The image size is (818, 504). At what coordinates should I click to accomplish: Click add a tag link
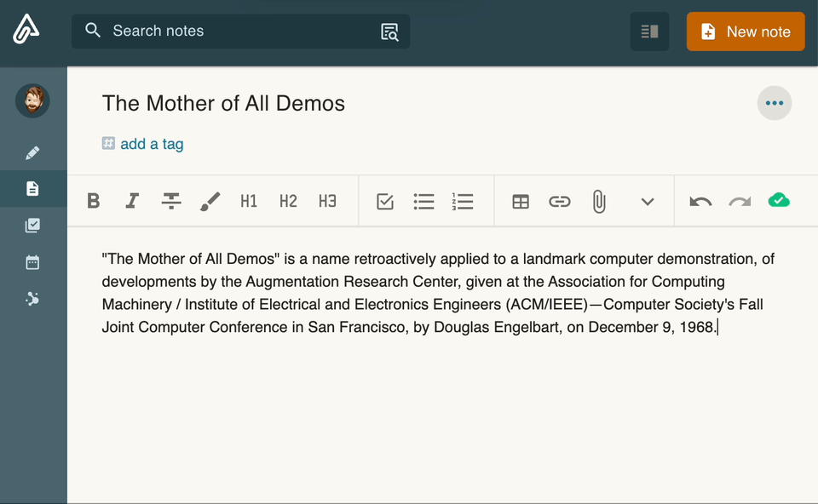click(x=152, y=144)
